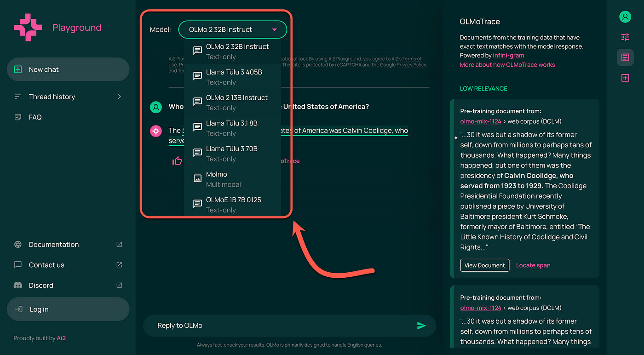This screenshot has width=644, height=355.
Task: Click the New chat plus icon
Action: pyautogui.click(x=18, y=69)
